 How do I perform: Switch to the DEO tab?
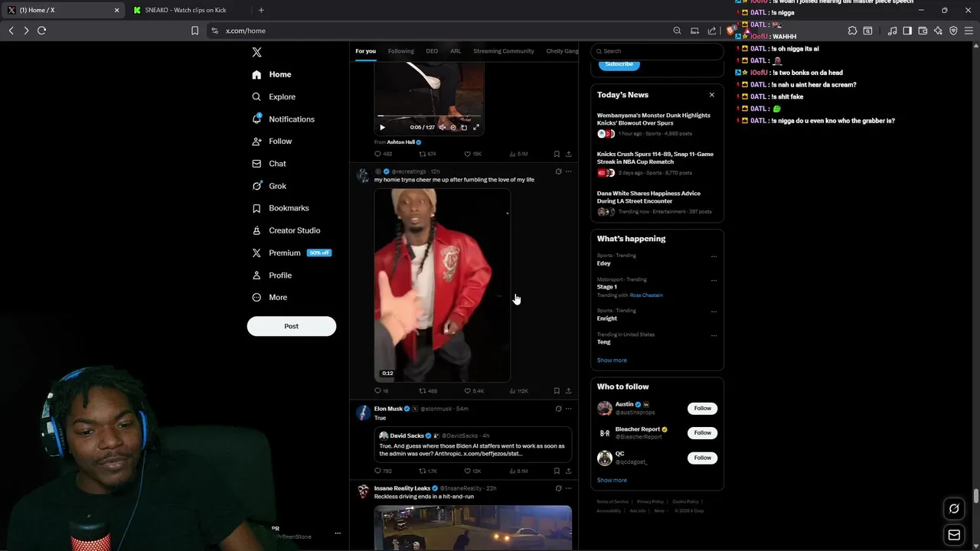click(x=432, y=51)
